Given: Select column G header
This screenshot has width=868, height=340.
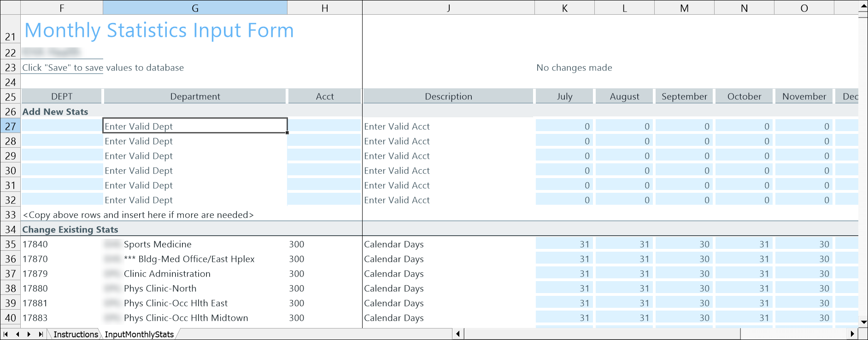Looking at the screenshot, I should 195,8.
